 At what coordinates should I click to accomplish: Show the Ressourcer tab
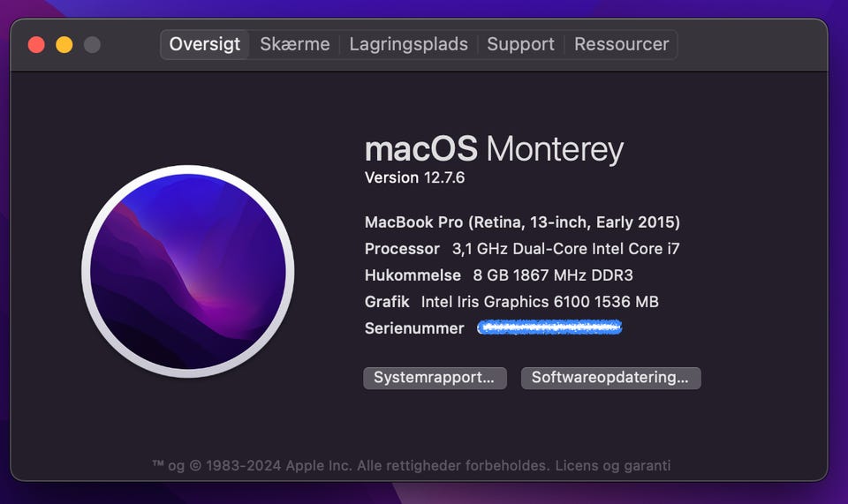tap(621, 44)
